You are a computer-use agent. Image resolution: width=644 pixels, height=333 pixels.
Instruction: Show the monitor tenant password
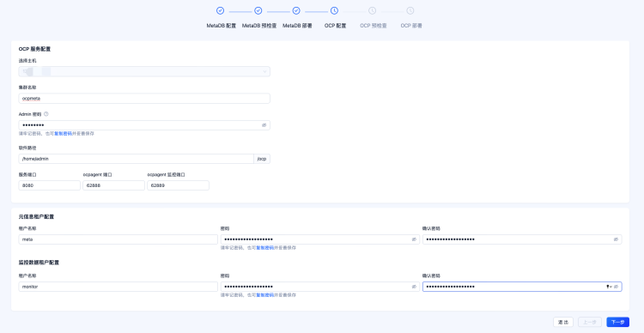(414, 287)
